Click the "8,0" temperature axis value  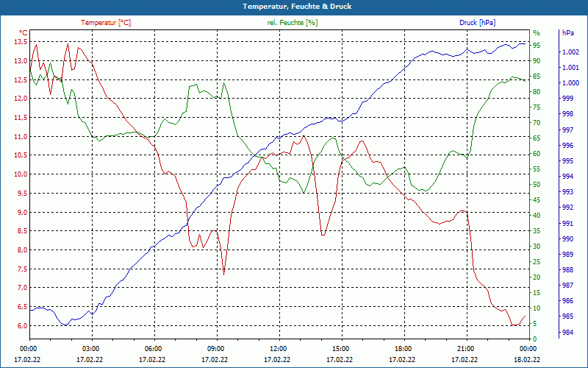pyautogui.click(x=22, y=250)
